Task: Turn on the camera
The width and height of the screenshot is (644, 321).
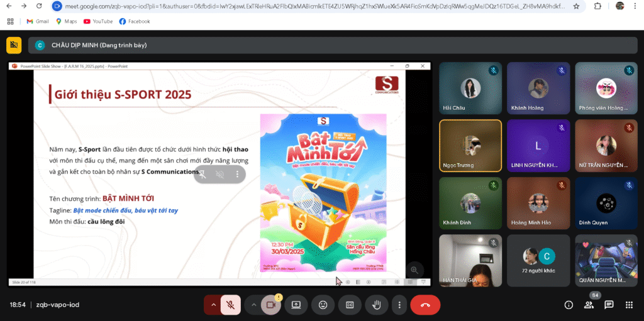Action: pyautogui.click(x=271, y=305)
